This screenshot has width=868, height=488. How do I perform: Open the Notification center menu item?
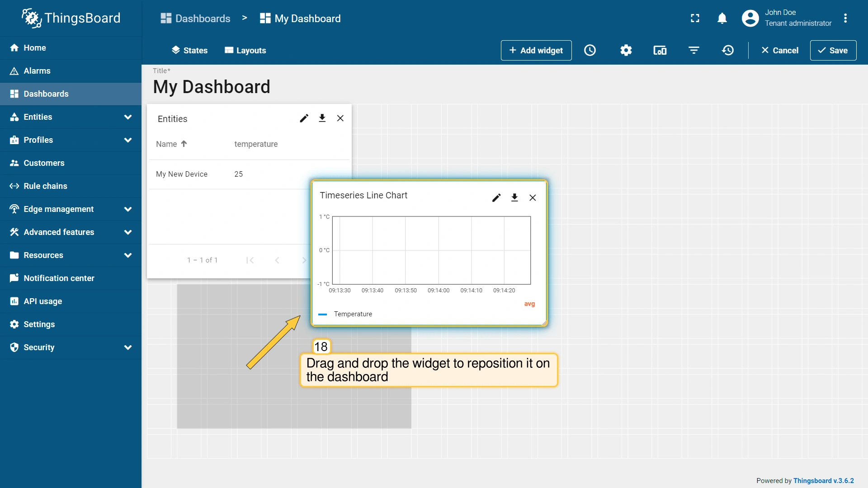coord(59,278)
